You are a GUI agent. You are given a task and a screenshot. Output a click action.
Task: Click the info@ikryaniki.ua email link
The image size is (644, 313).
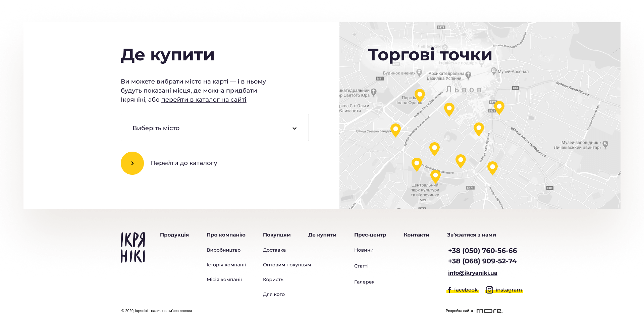[x=473, y=273]
